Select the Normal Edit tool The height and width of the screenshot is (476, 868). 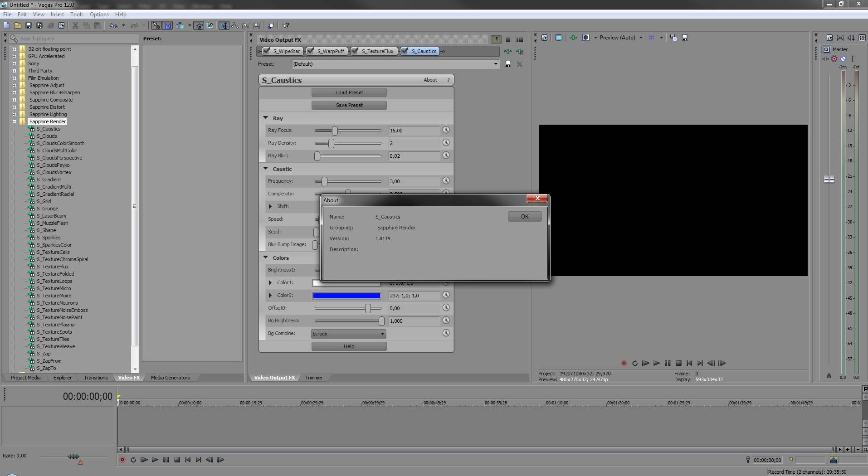coord(224,26)
